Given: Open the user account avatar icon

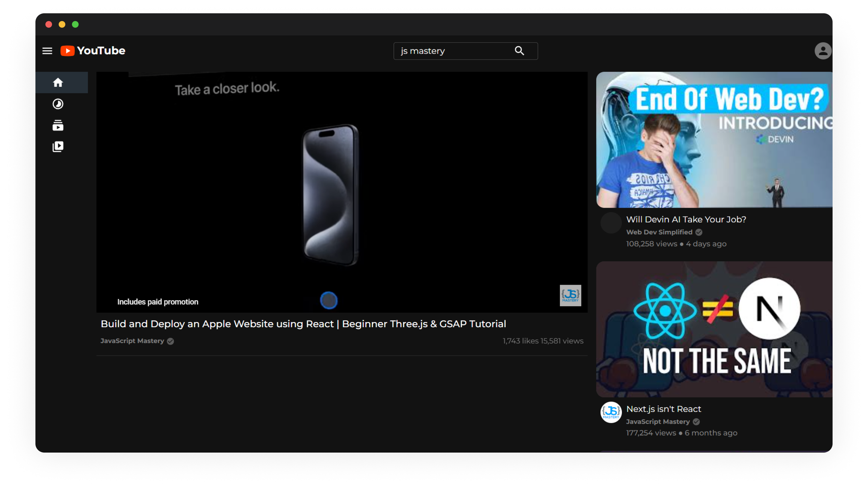Looking at the screenshot, I should (823, 51).
